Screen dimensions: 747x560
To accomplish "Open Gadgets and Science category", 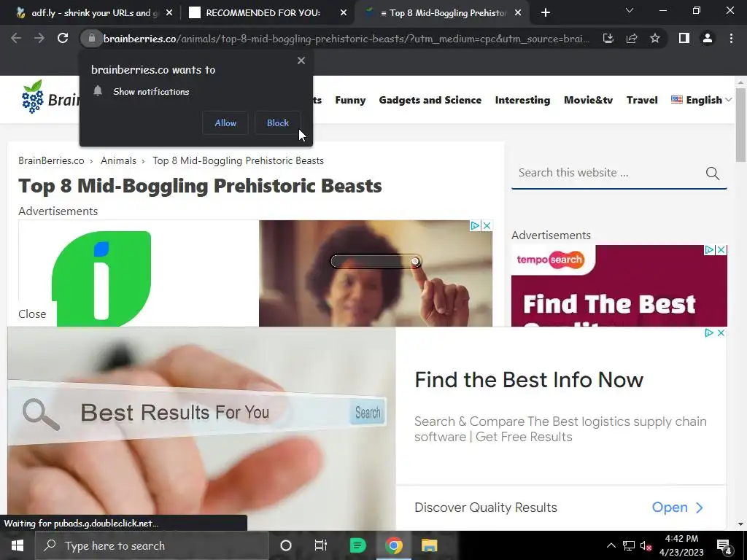I will (430, 100).
